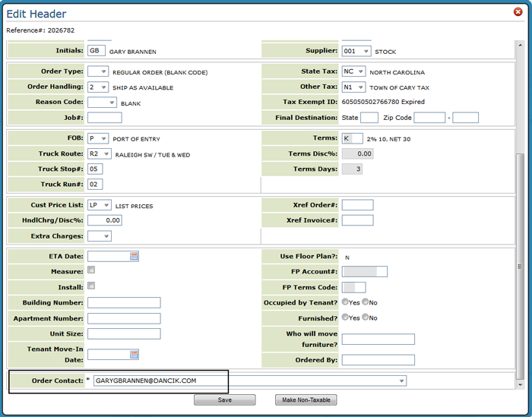The height and width of the screenshot is (417, 532).
Task: Open the Order Type dropdown
Action: point(98,71)
